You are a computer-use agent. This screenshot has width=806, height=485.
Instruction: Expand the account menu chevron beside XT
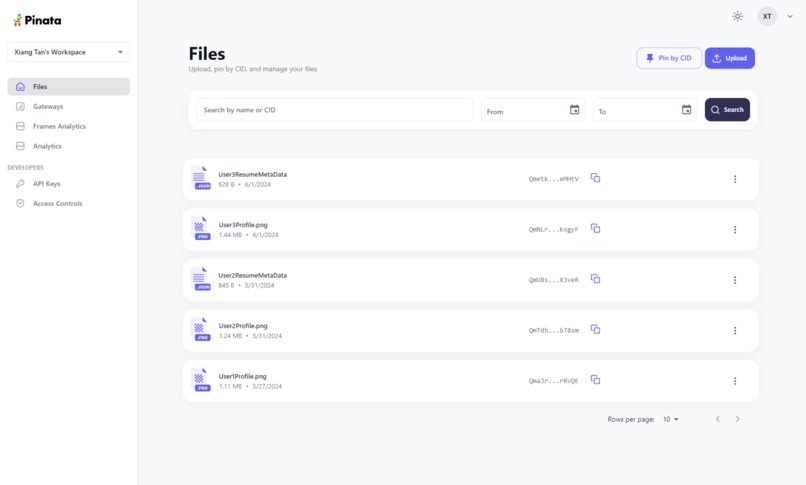(x=790, y=16)
